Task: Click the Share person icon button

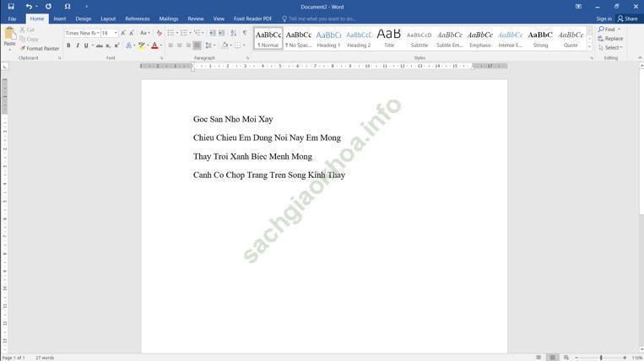Action: [628, 19]
